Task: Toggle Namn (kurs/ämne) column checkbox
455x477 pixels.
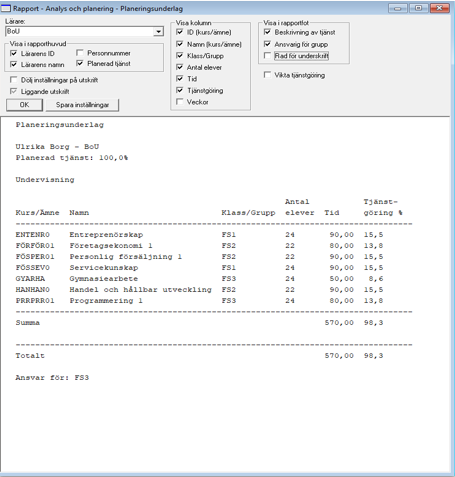Action: point(180,44)
